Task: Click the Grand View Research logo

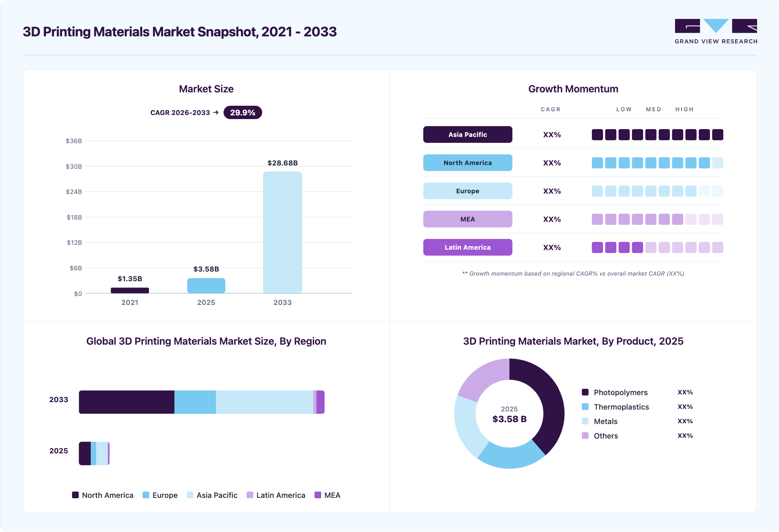Action: click(716, 32)
